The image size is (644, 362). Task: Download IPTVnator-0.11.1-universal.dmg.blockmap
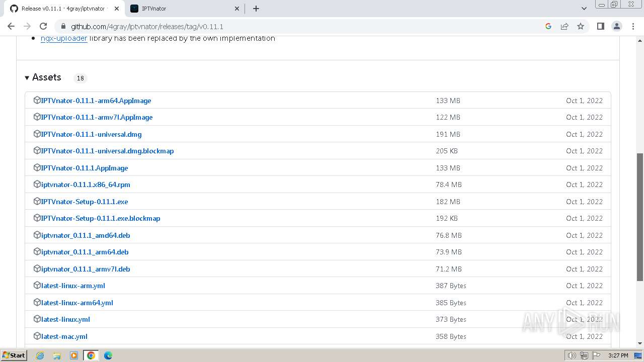107,151
